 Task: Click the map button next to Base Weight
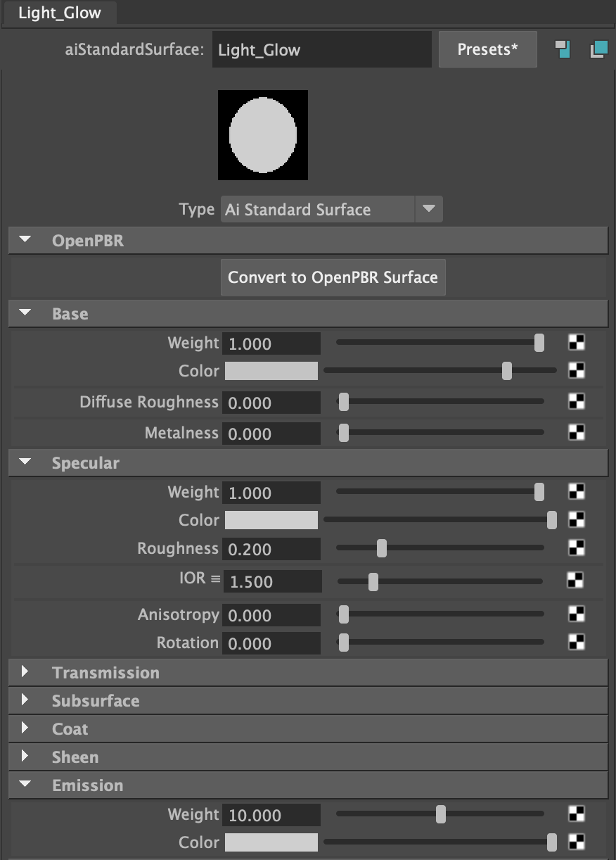coord(577,343)
